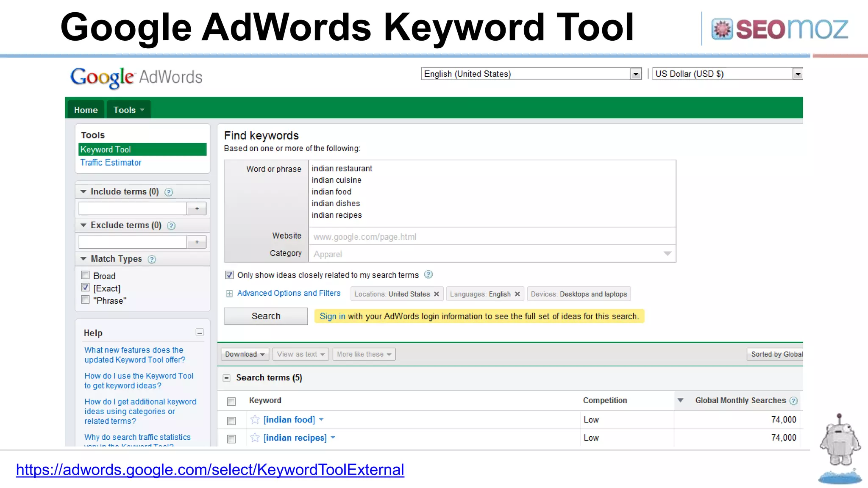The image size is (868, 488).
Task: Click the SEOmoz logo
Action: (x=780, y=29)
